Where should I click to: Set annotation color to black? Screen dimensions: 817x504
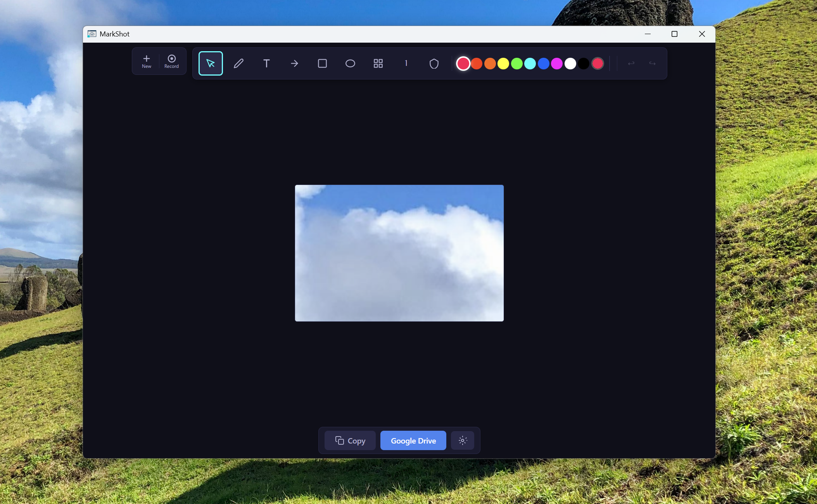tap(583, 64)
